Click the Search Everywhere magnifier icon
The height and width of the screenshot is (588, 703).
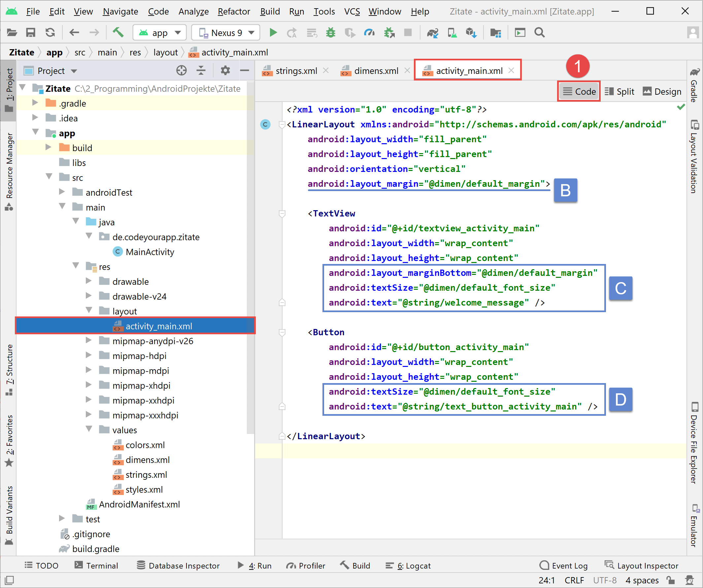coord(540,33)
